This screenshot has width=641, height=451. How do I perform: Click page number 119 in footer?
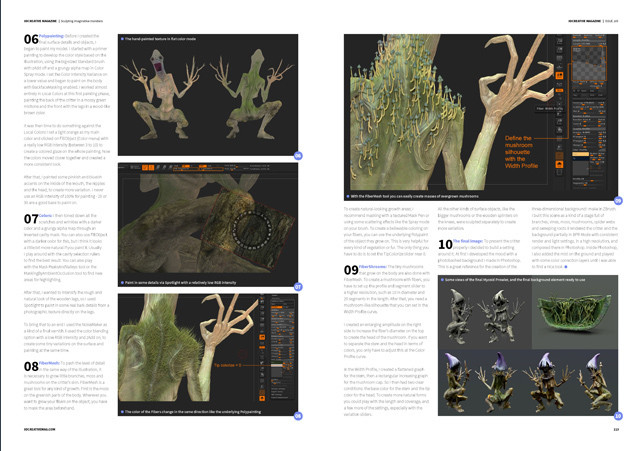(616, 429)
